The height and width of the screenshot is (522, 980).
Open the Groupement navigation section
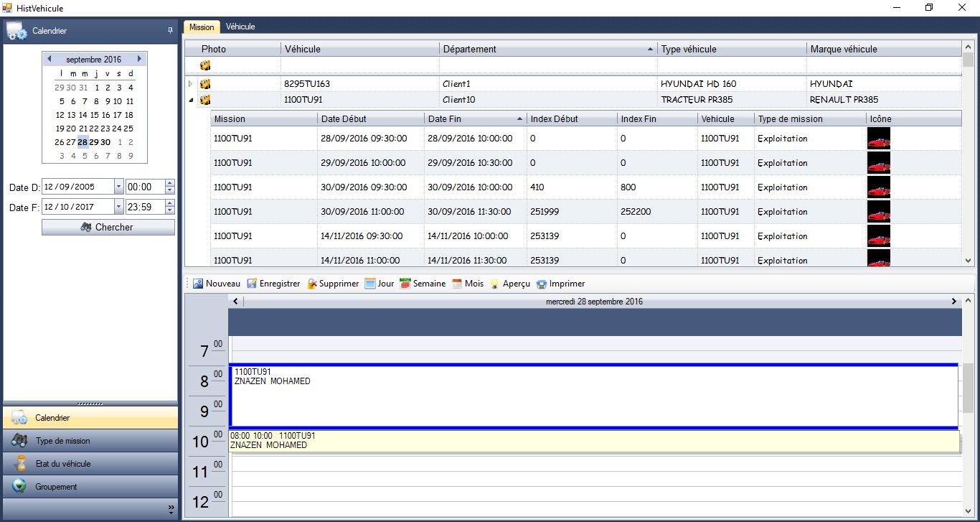(90, 487)
